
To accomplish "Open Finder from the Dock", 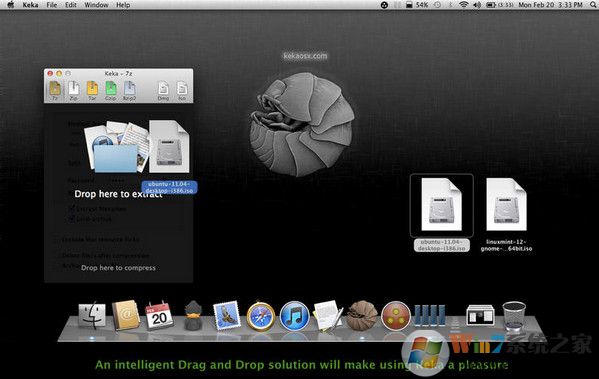I will [92, 316].
